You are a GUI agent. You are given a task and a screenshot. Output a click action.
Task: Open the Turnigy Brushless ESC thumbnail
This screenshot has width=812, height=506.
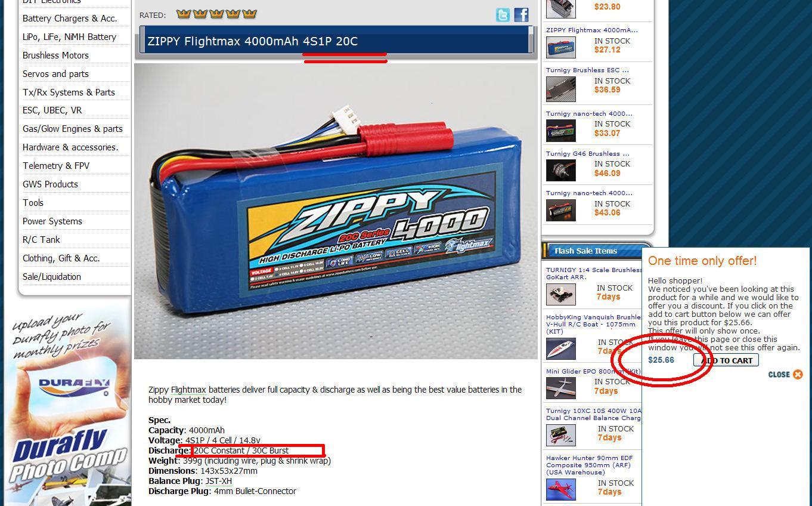point(560,90)
